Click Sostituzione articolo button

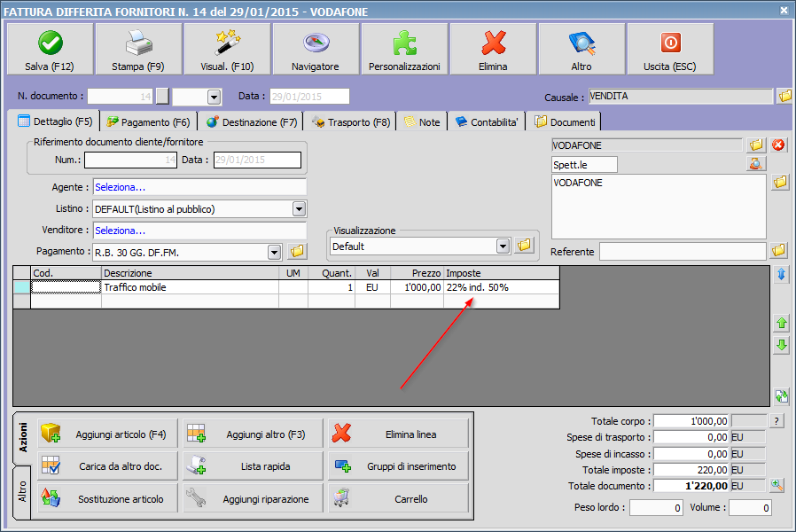pyautogui.click(x=107, y=498)
